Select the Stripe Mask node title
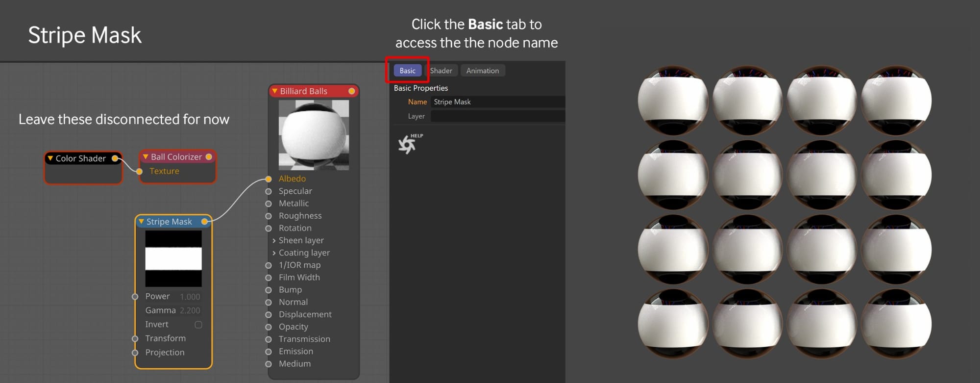 169,222
